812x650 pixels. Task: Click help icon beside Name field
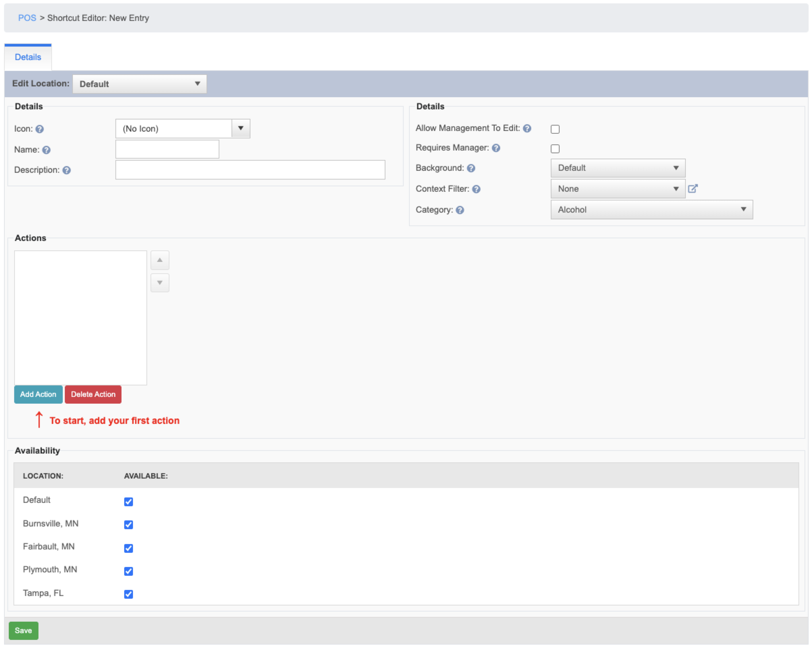pyautogui.click(x=46, y=150)
